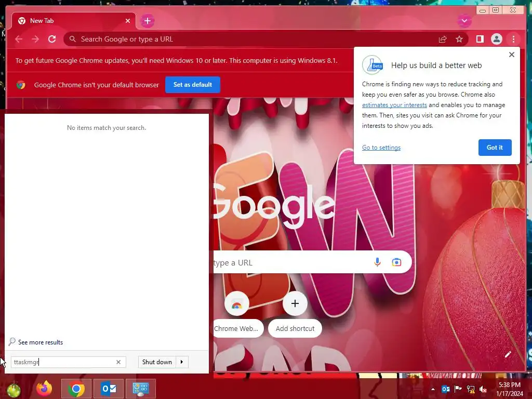Click Set as default button
The width and height of the screenshot is (532, 399).
point(193,85)
